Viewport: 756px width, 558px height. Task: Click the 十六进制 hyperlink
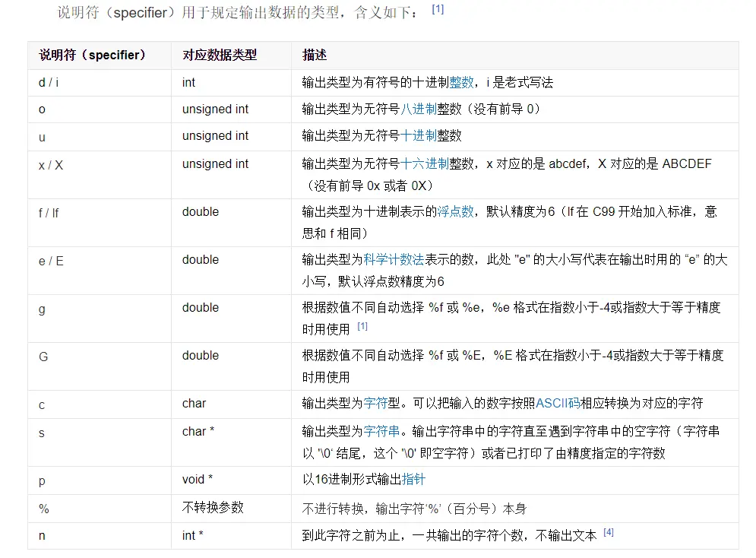(x=425, y=164)
